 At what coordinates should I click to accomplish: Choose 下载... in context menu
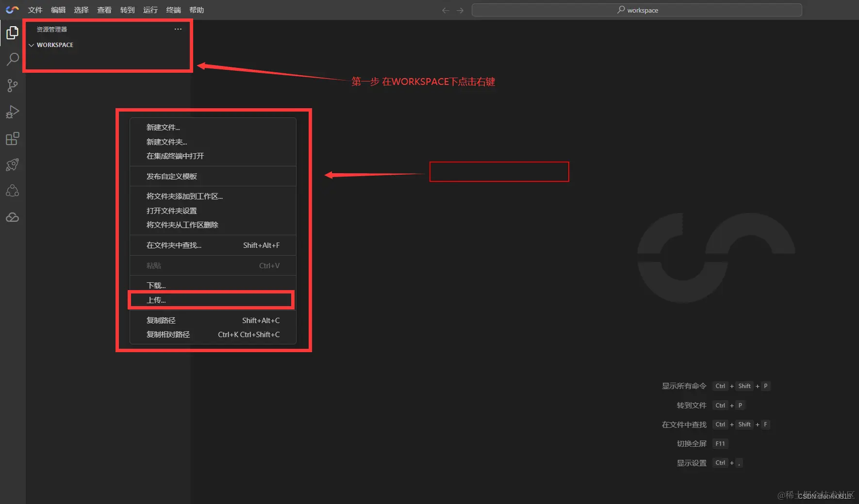(x=213, y=285)
